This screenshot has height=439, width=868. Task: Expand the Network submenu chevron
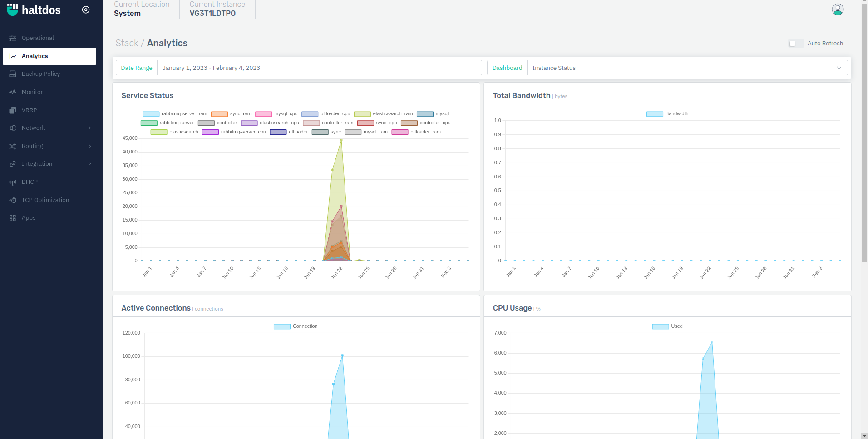(x=90, y=128)
